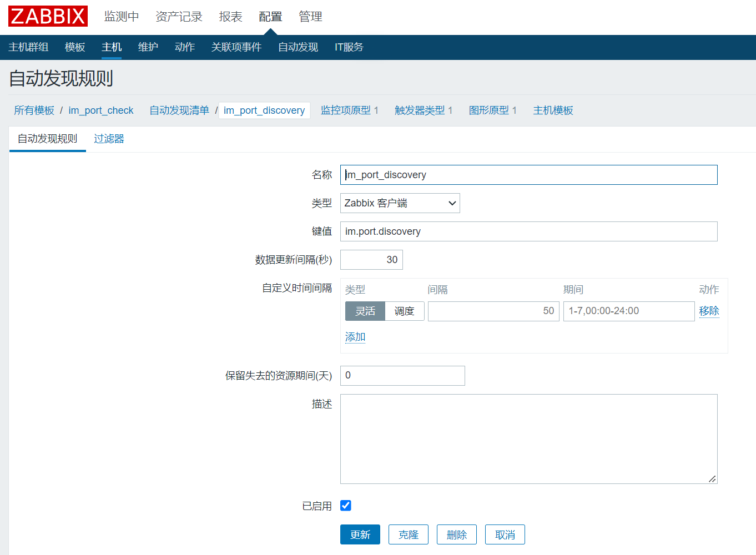756x555 pixels.
Task: Go to 模板 submenu
Action: pyautogui.click(x=75, y=47)
